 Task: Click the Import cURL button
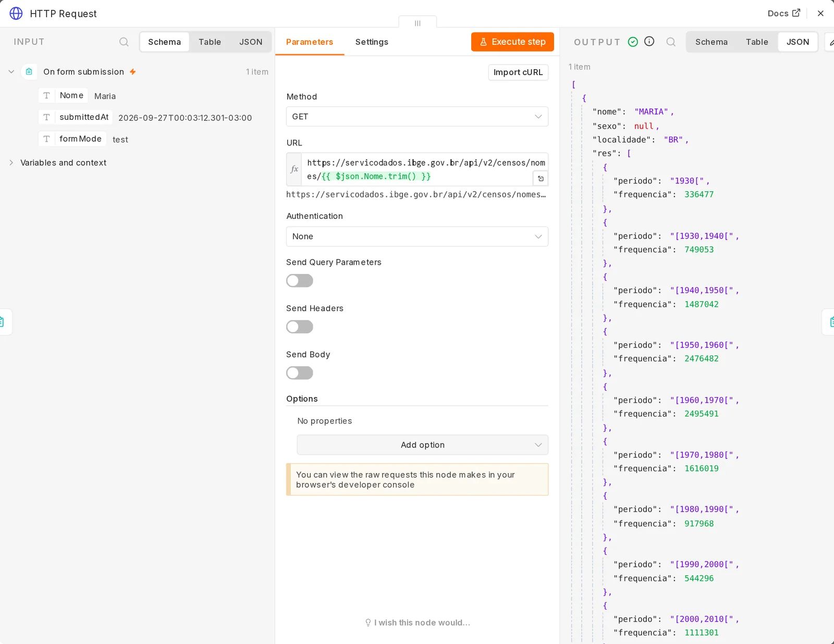[518, 72]
